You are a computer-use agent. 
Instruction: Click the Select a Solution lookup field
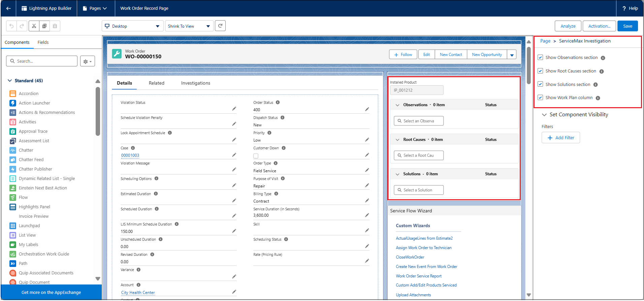pyautogui.click(x=419, y=190)
